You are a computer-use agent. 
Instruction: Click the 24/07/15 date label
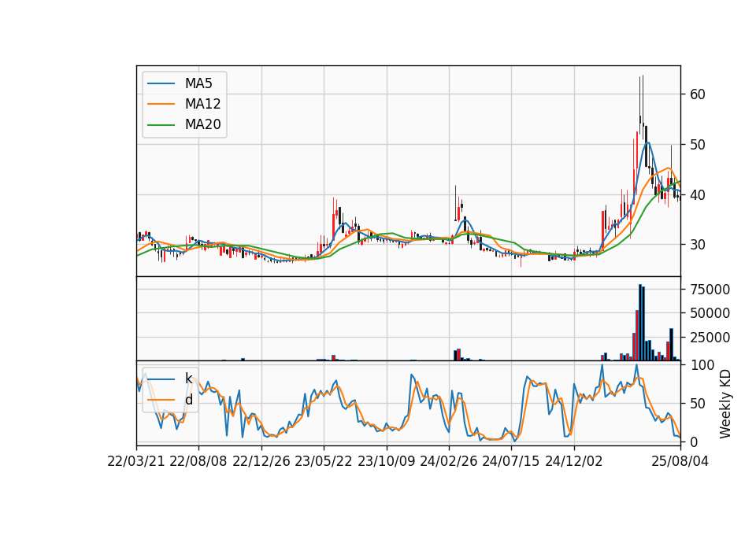coord(511,461)
